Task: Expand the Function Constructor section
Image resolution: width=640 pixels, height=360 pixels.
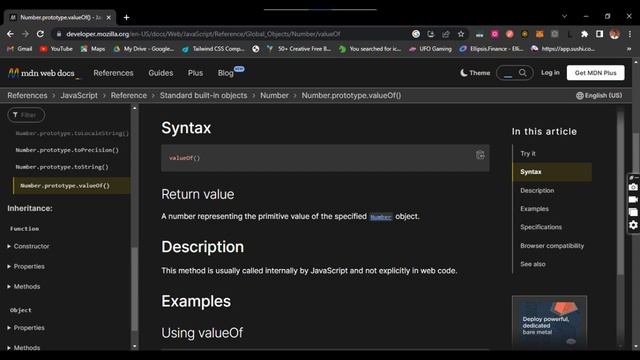Action: click(28, 246)
